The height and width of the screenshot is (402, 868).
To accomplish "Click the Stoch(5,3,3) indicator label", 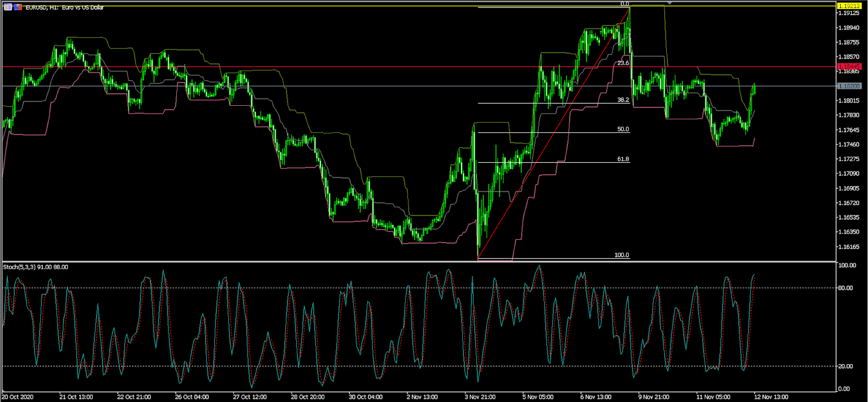I will point(34,266).
